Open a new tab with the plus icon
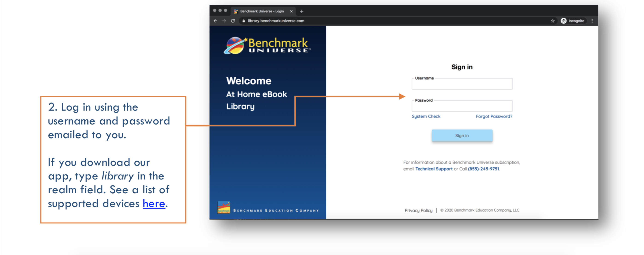Image resolution: width=644 pixels, height=255 pixels. tap(302, 11)
